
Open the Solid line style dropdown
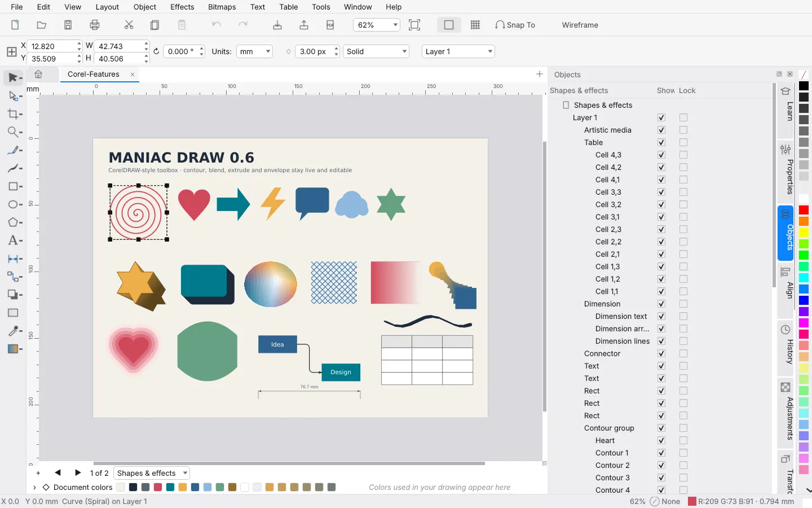376,51
